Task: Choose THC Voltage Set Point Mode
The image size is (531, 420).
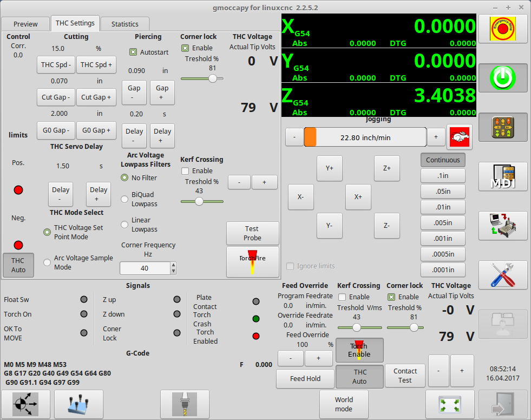Action: (47, 232)
